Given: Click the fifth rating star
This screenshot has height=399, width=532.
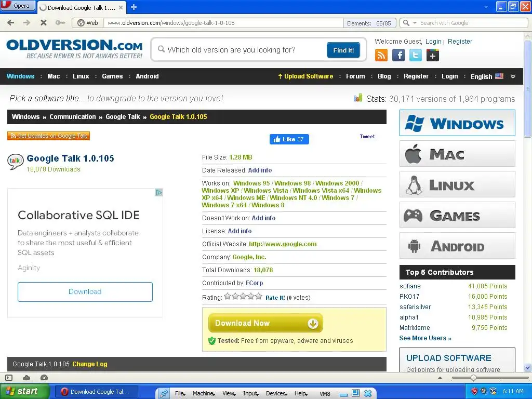Looking at the screenshot, I should (259, 297).
